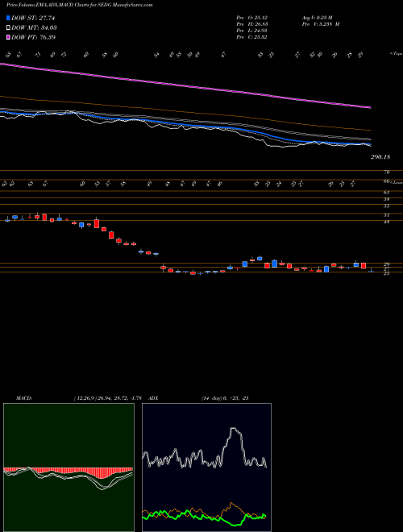Click the Pre V: 3.238 M value
403x532 pixels.
coord(321,24)
